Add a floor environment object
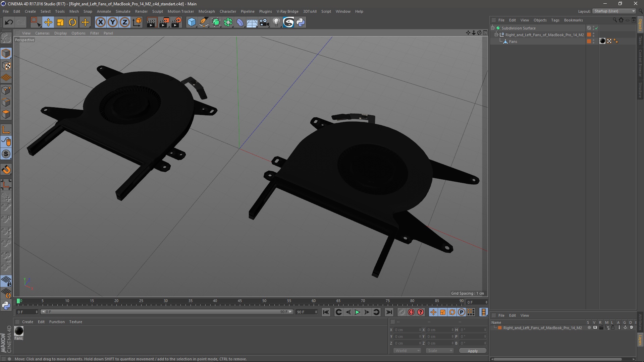Image resolution: width=644 pixels, height=362 pixels. [x=252, y=22]
